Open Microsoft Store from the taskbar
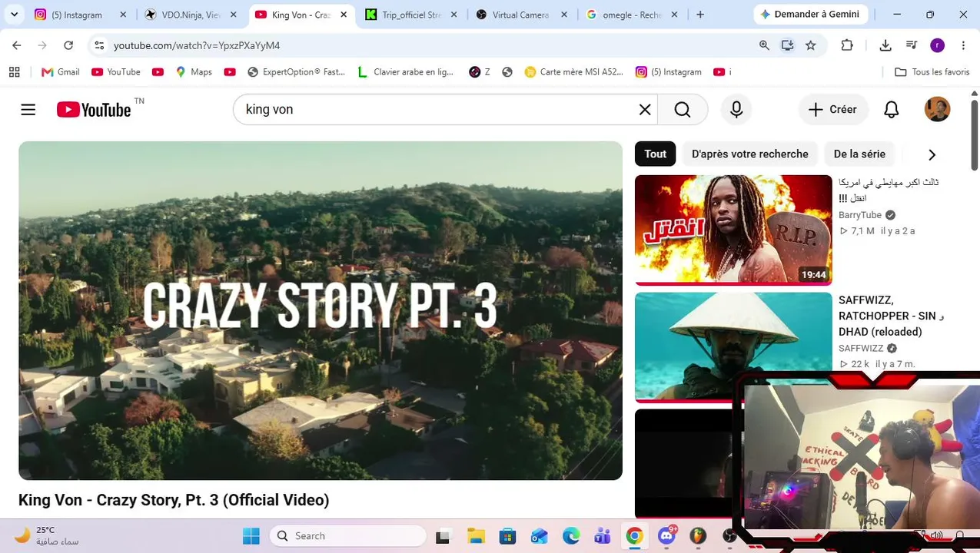Screen dimensions: 980x553 pyautogui.click(x=507, y=536)
